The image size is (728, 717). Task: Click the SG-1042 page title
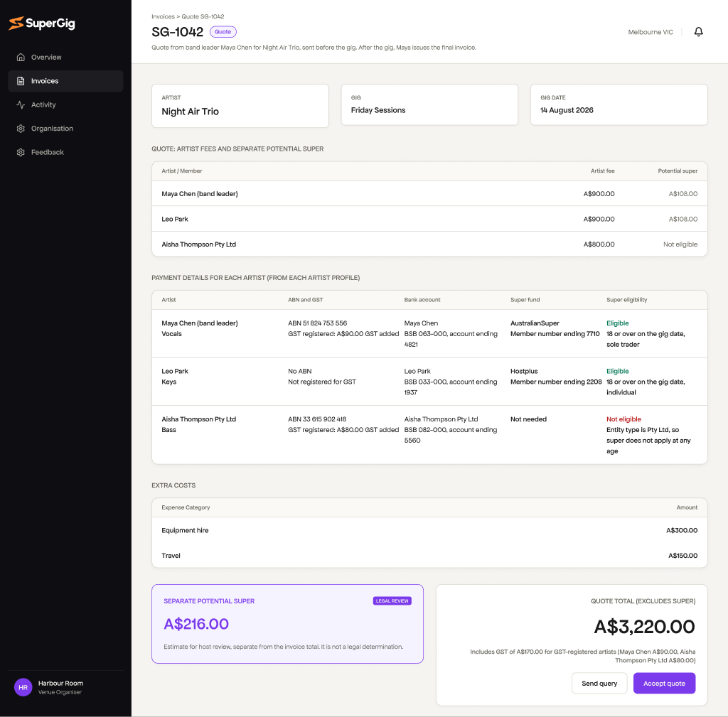click(x=177, y=32)
